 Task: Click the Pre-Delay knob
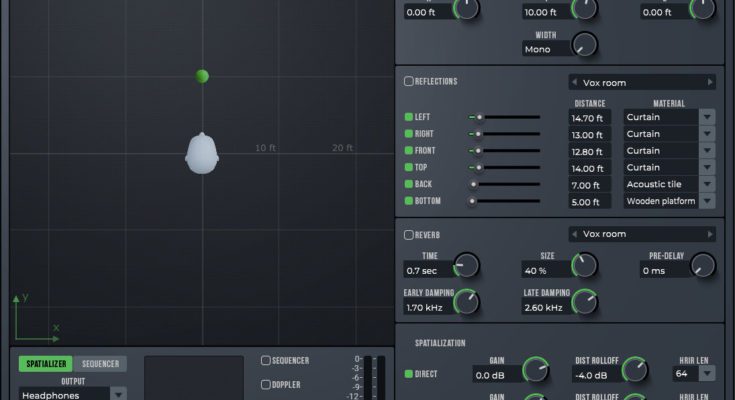tap(703, 266)
